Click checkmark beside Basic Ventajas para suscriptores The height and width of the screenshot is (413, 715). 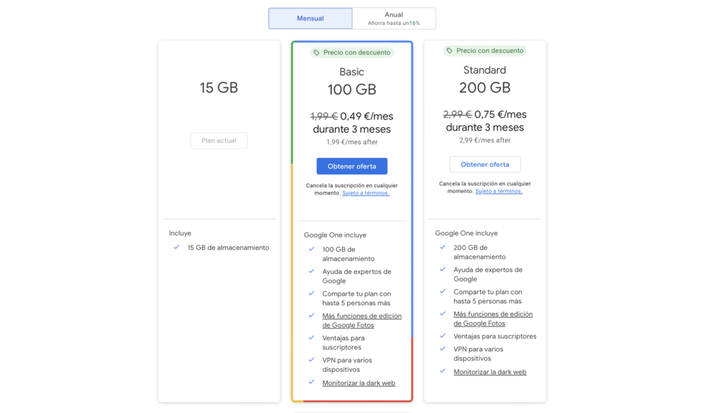coord(311,337)
